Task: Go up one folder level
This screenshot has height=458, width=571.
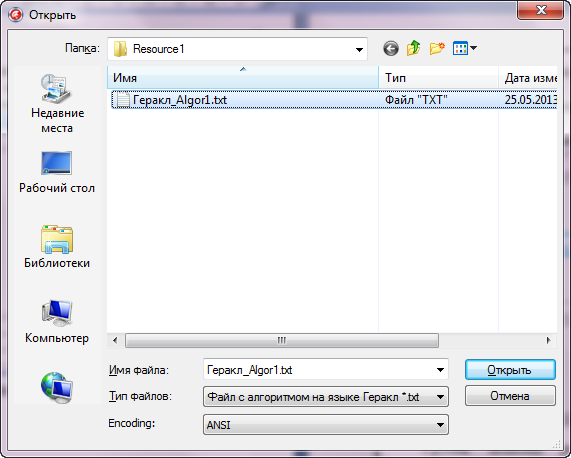Action: [x=414, y=48]
